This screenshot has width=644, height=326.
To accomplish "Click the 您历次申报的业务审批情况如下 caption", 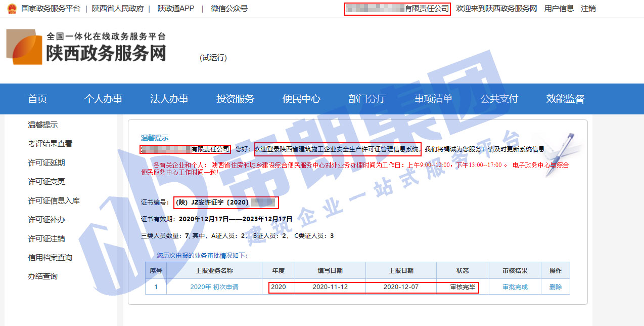I will coord(202,256).
